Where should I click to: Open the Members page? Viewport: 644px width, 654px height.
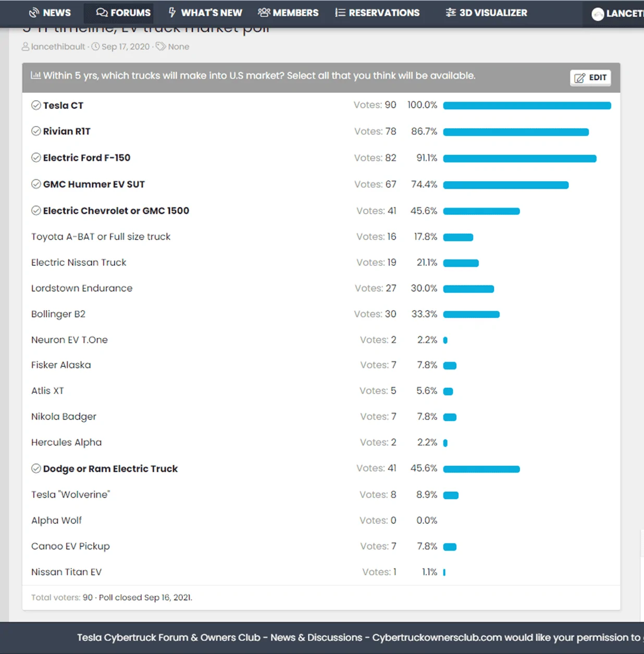[288, 13]
